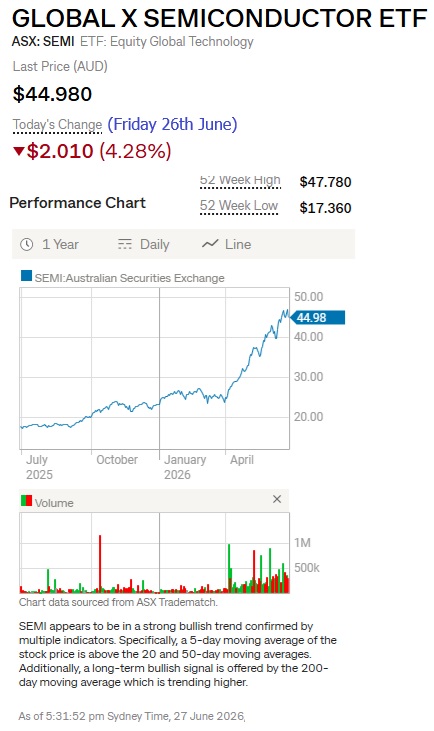Click the Volume panel title
This screenshot has width=434, height=731.
click(54, 503)
